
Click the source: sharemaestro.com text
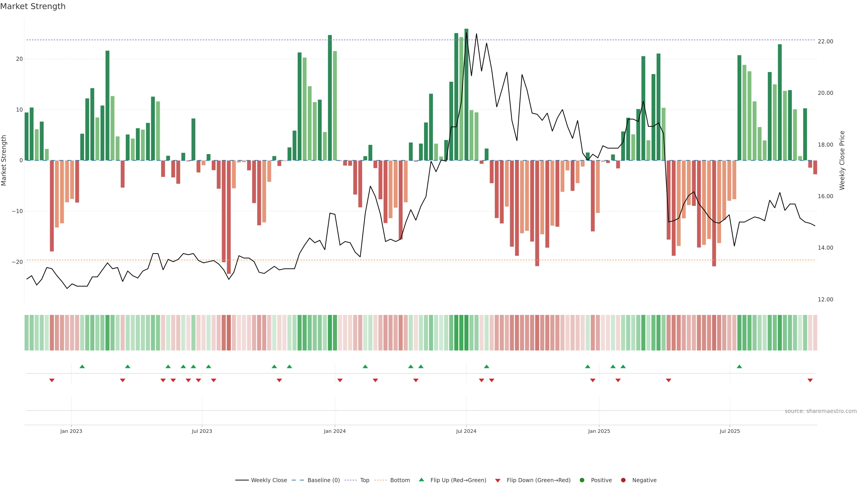tap(821, 411)
